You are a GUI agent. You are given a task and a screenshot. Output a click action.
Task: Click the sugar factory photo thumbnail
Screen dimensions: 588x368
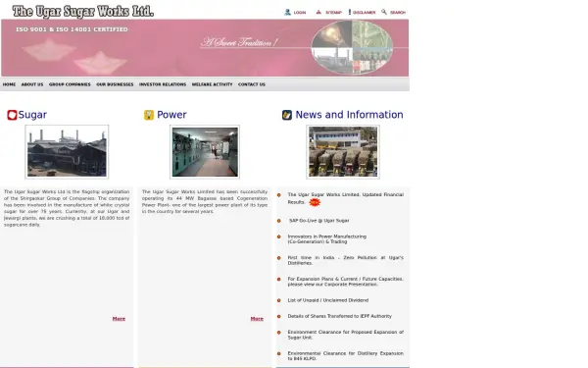click(x=67, y=152)
